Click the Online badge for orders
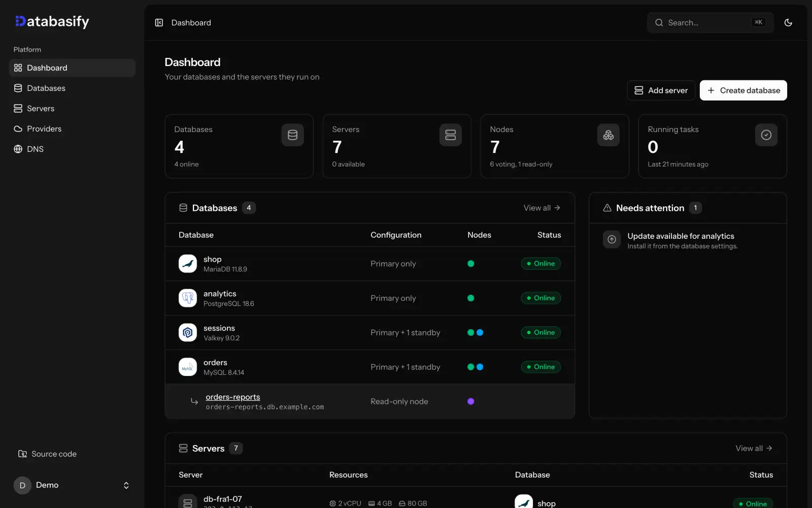 click(540, 367)
